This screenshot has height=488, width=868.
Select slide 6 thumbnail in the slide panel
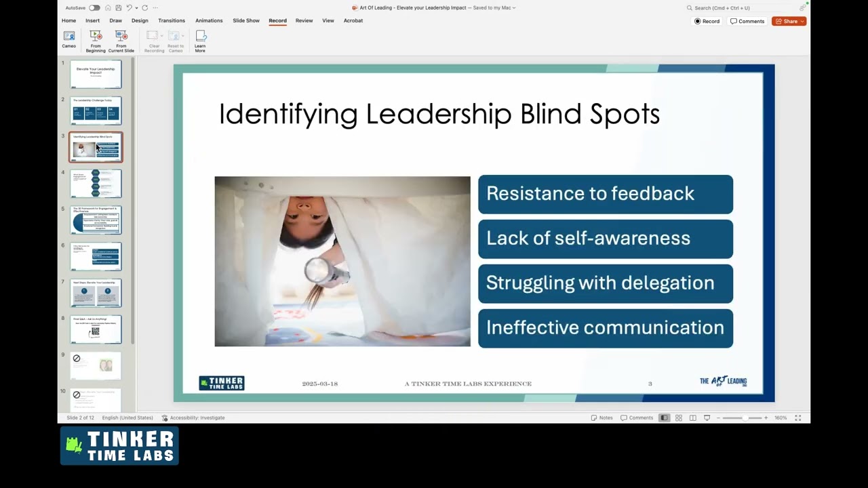(x=96, y=258)
